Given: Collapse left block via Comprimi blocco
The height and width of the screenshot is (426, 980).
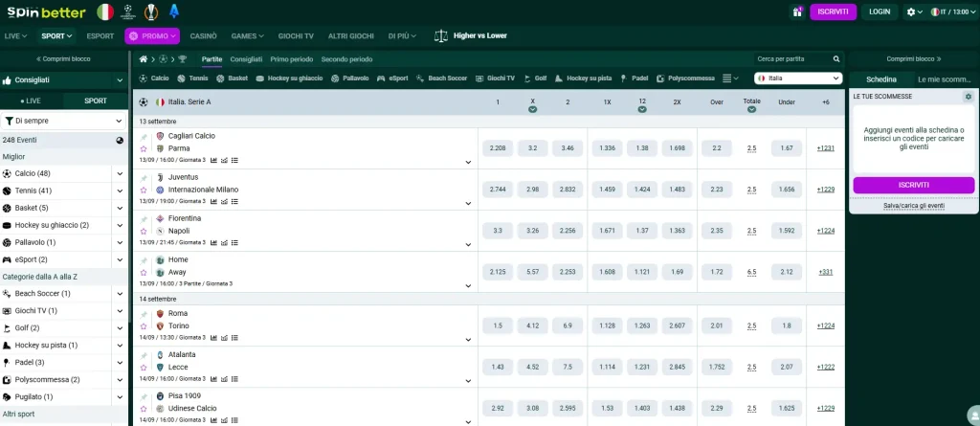Looking at the screenshot, I should coord(64,58).
